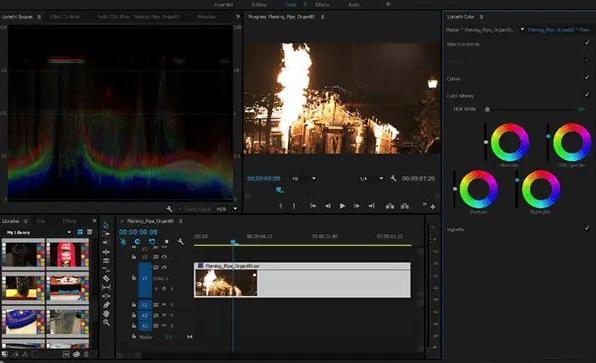Viewport: 596px width, 363px height.
Task: Step forward one frame
Action: pos(357,206)
